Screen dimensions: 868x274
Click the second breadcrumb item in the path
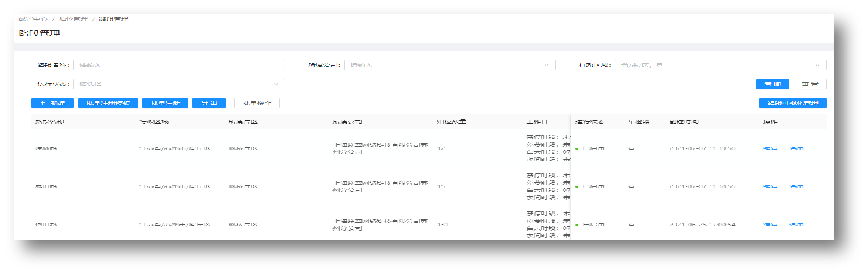73,19
